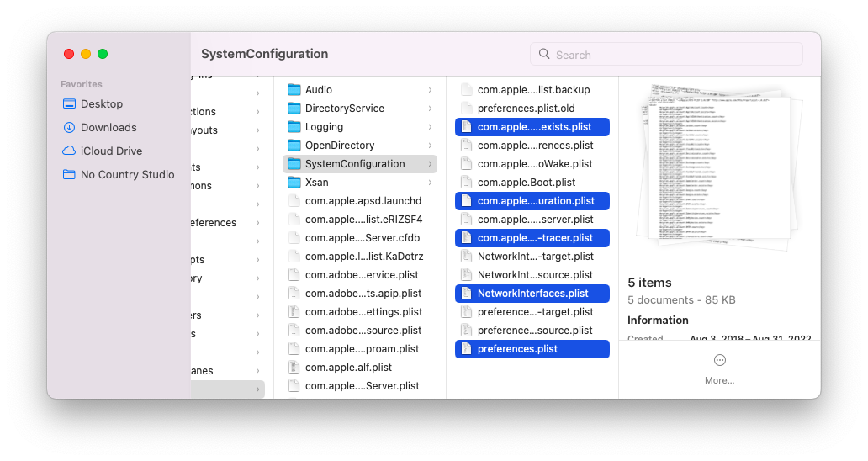Expand the OpenDirectory folder chevron

coord(430,146)
